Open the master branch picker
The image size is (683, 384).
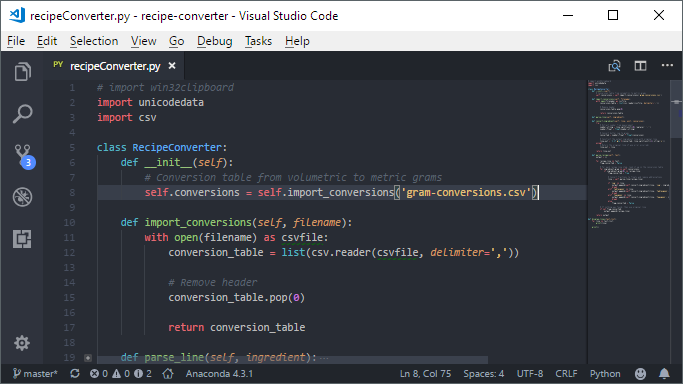[x=35, y=374]
